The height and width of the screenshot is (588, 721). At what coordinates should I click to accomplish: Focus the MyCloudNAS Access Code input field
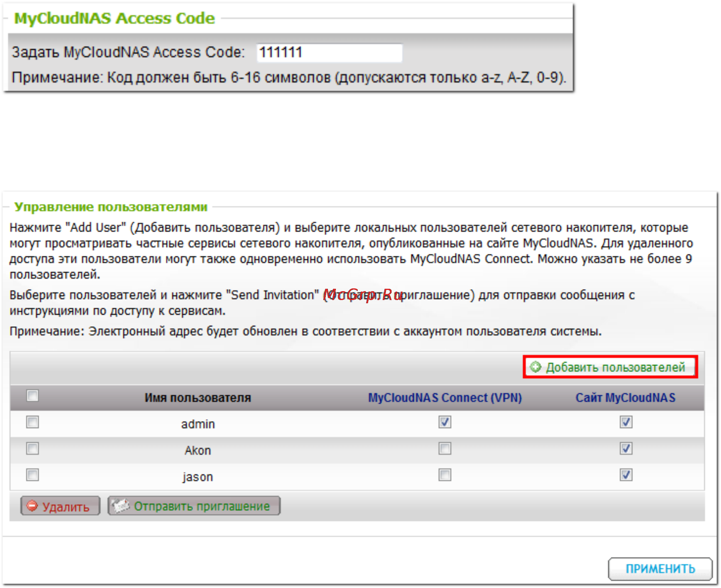point(329,52)
